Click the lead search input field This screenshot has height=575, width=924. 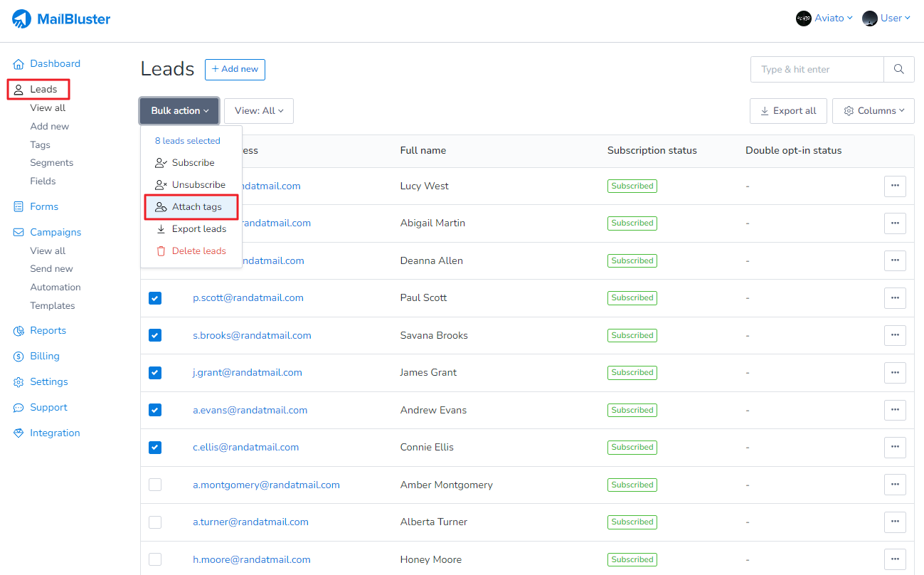817,70
